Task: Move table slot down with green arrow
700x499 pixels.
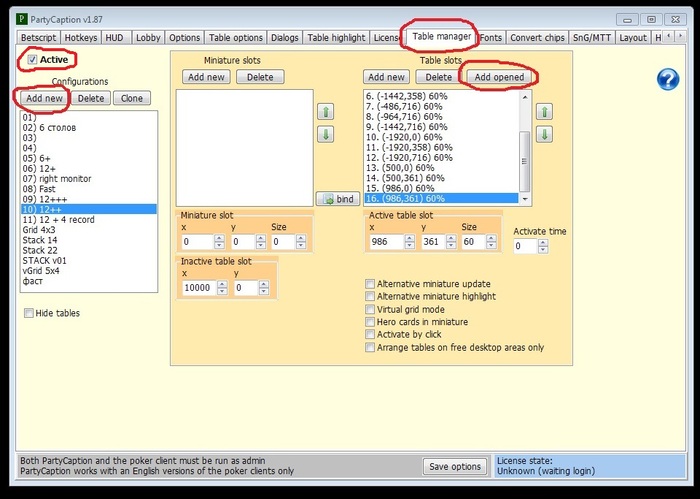Action: [x=544, y=134]
